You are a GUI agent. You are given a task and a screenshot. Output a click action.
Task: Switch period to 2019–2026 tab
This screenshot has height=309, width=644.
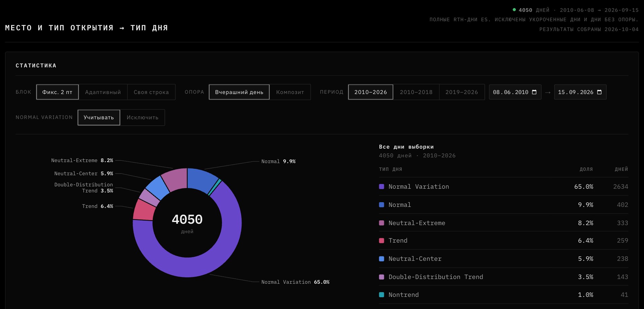[x=462, y=92]
